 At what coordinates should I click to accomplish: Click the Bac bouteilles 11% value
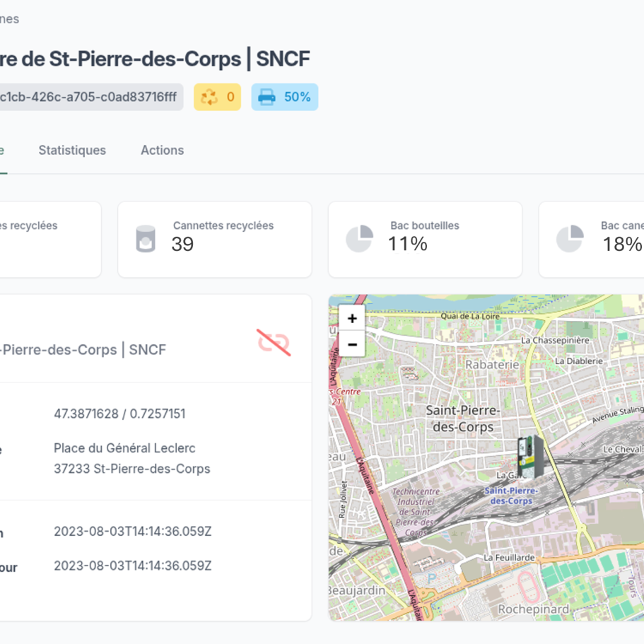click(x=407, y=245)
